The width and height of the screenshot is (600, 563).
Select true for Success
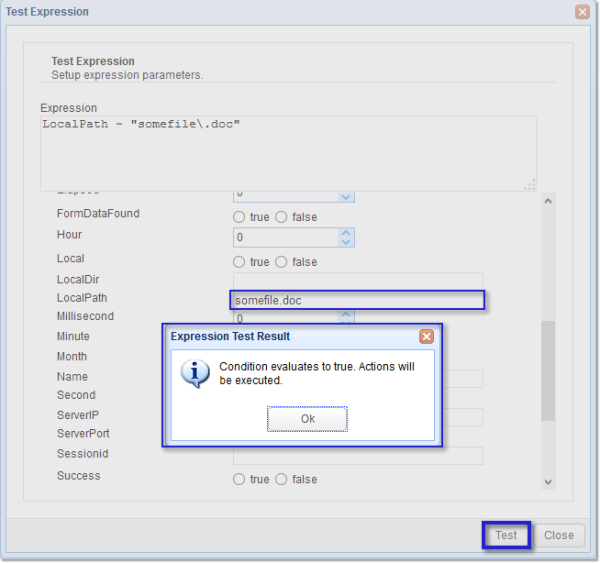(x=239, y=479)
